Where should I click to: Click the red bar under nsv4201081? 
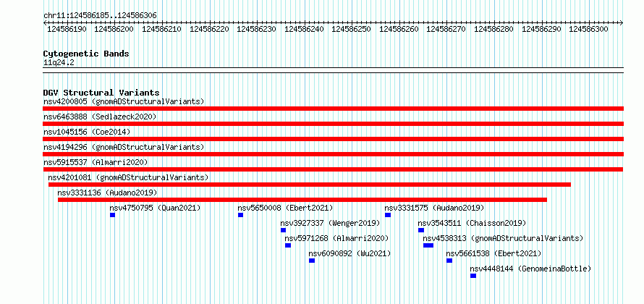coord(310,185)
